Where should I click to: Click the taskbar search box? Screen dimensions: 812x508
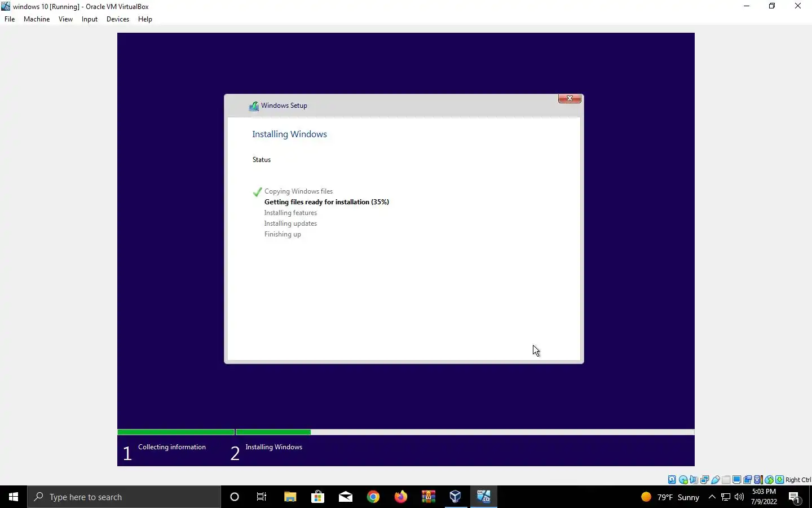pyautogui.click(x=124, y=497)
